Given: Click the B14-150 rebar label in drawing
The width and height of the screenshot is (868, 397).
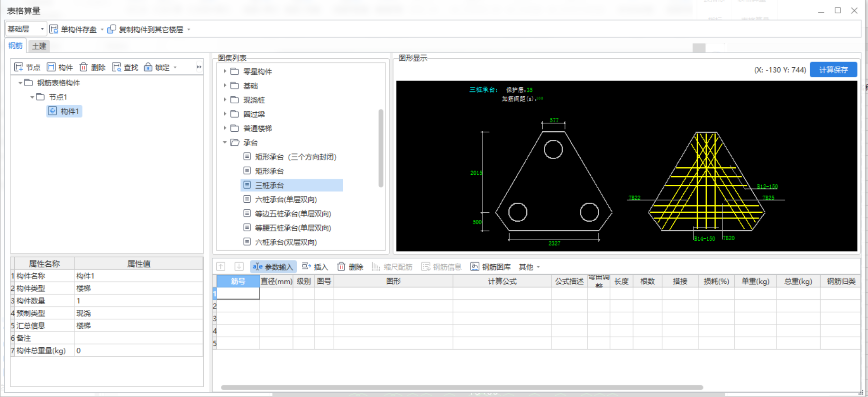Looking at the screenshot, I should 704,239.
